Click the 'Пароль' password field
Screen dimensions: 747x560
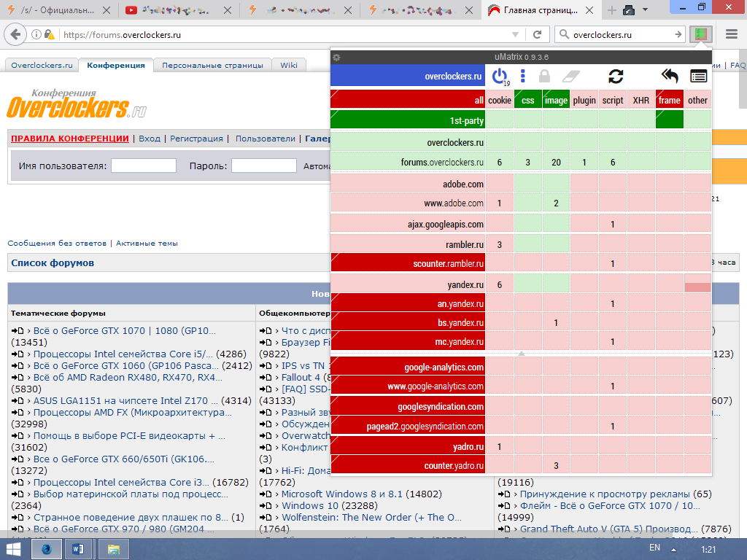click(x=264, y=166)
